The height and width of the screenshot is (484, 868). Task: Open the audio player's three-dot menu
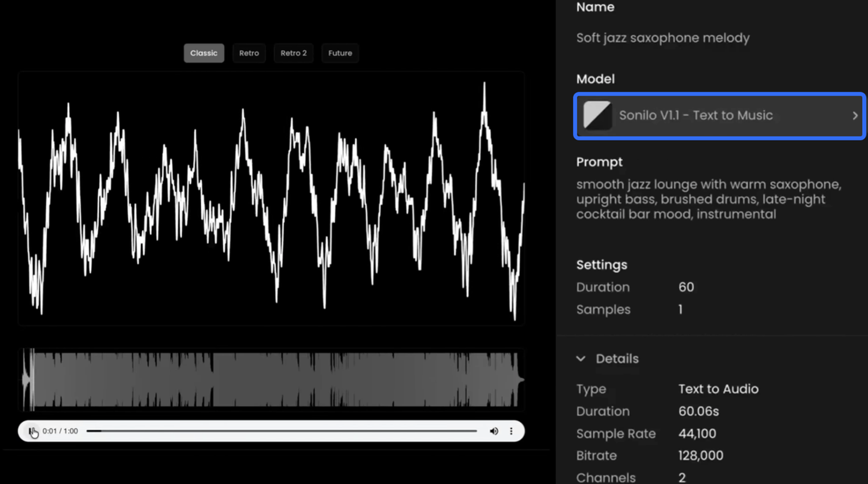click(x=511, y=431)
